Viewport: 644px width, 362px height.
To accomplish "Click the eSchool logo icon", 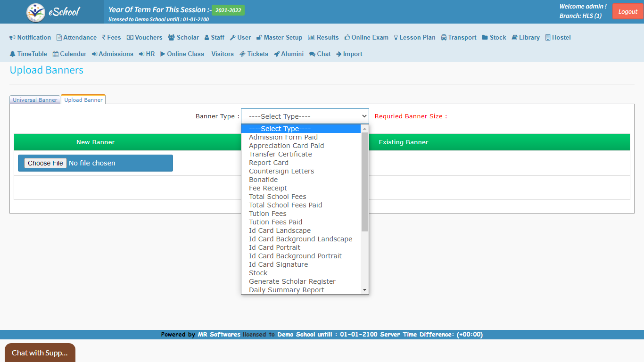I will pos(36,12).
